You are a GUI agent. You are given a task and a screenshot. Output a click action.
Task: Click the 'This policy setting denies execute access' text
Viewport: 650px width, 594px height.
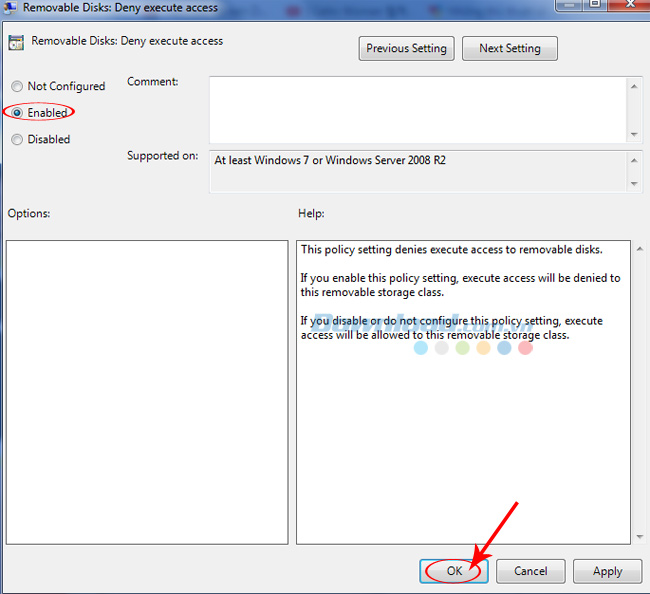pyautogui.click(x=452, y=250)
